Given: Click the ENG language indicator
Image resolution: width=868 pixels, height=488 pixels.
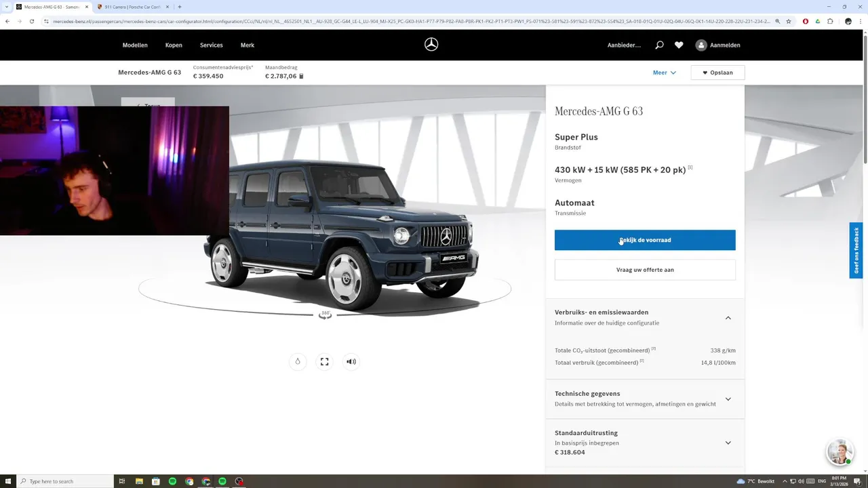Looking at the screenshot, I should pos(823,481).
